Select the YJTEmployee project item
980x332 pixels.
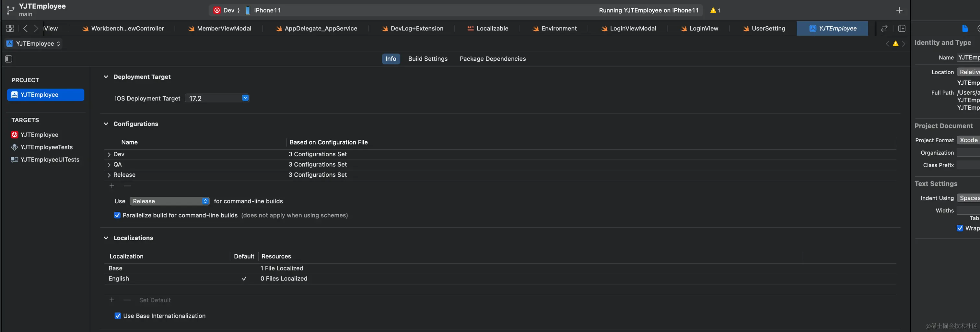coord(46,95)
